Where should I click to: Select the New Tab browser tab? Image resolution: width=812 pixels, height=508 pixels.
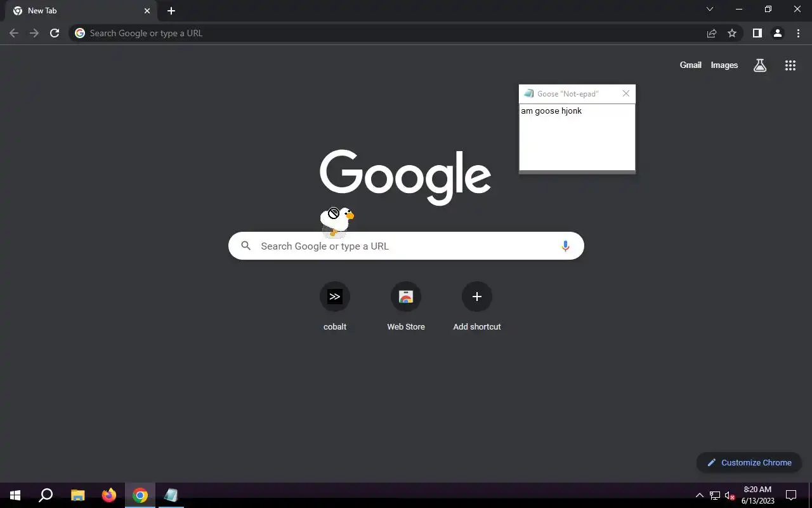(x=82, y=11)
